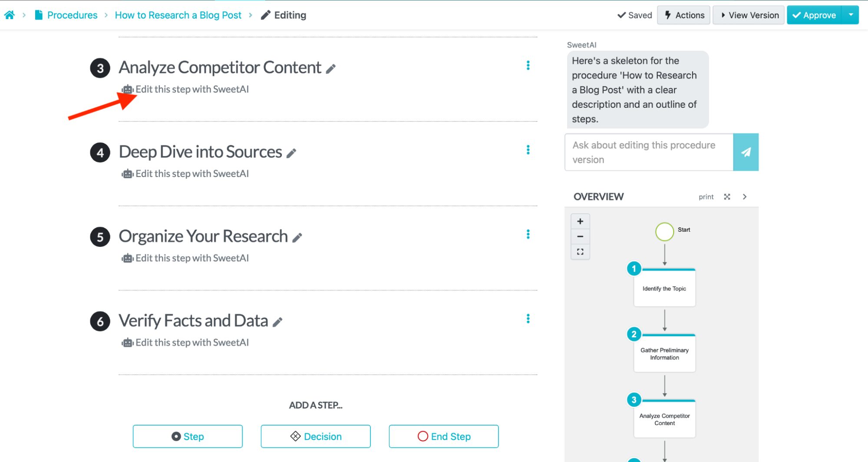Zoom out on the overview diagram
The width and height of the screenshot is (868, 462).
580,236
